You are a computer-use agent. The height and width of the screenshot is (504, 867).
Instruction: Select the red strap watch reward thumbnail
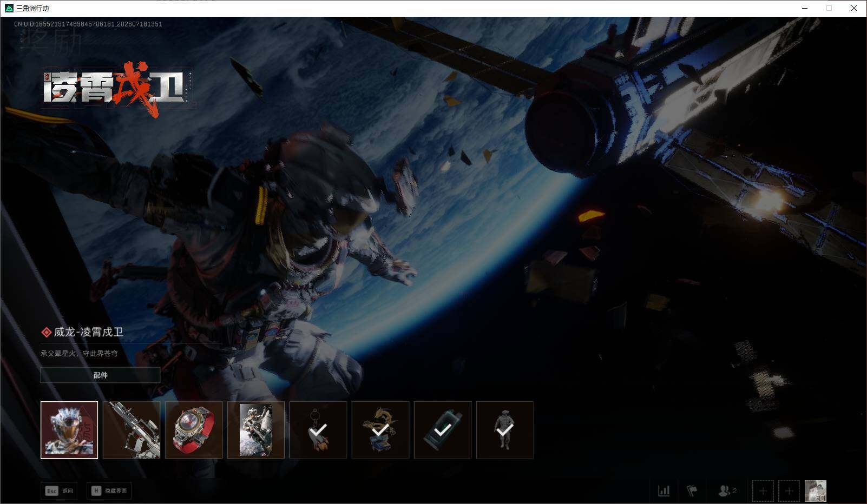(194, 430)
